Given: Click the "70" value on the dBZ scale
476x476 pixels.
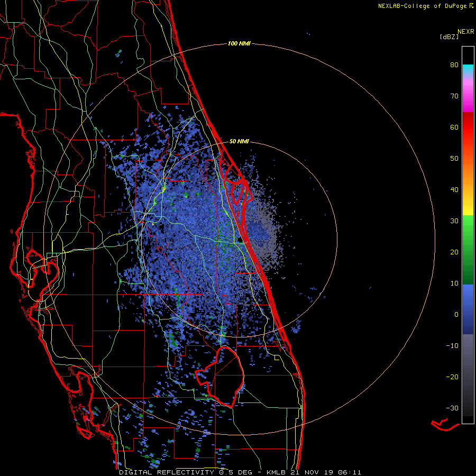Looking at the screenshot, I should tap(454, 96).
